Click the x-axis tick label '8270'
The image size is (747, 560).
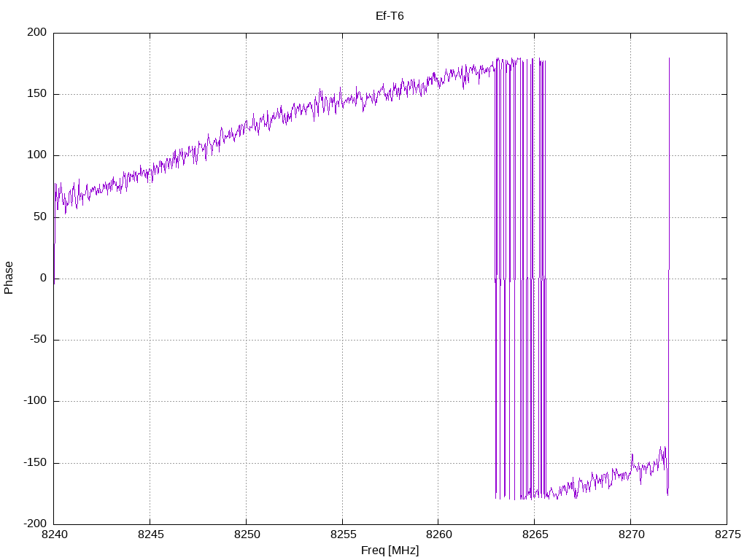click(x=631, y=534)
